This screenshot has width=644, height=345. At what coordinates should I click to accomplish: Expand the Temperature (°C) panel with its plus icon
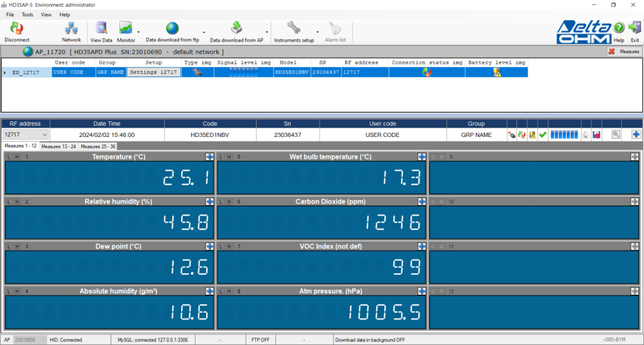[x=209, y=156]
